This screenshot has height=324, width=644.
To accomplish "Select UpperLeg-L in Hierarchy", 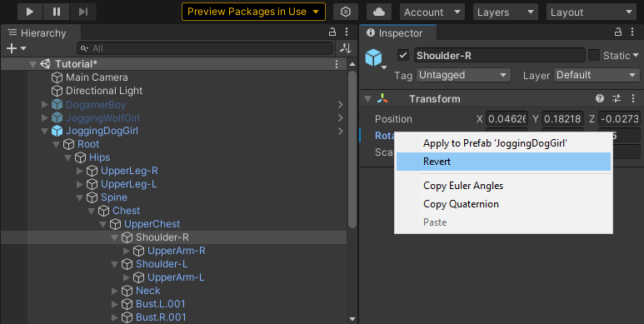I will point(129,184).
